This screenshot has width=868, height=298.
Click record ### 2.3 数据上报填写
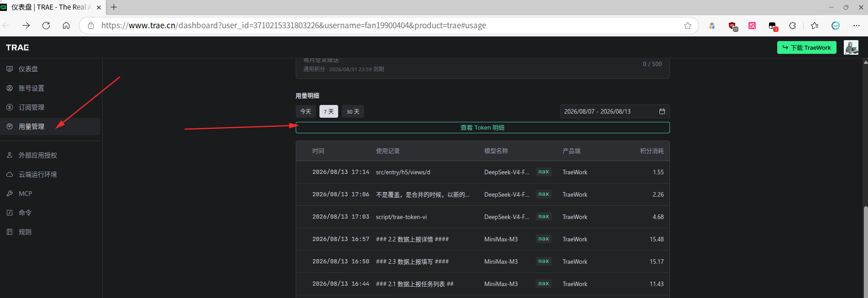coord(412,261)
